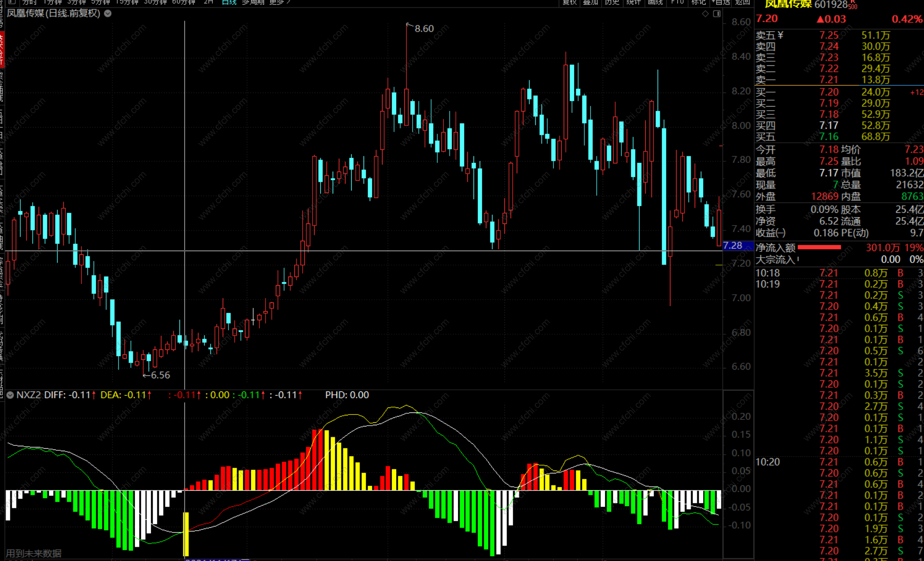Click the diamond icon above the price chart
Screen dimensions: 924x561
pyautogui.click(x=705, y=14)
